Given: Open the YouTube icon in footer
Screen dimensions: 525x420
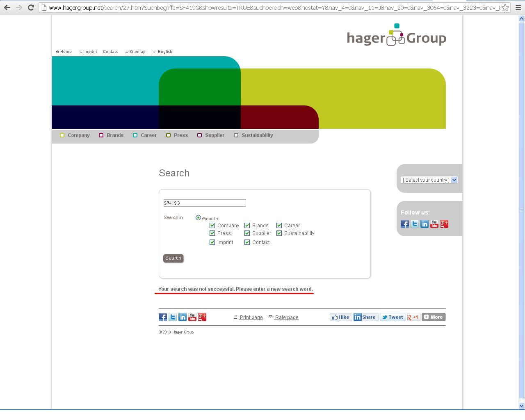Looking at the screenshot, I should point(192,317).
